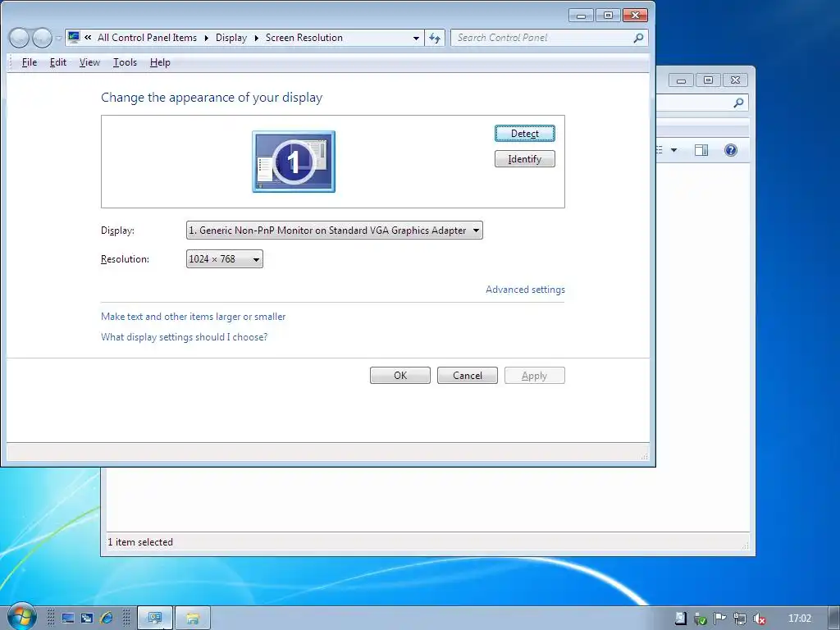
Task: Click the green-check shield tray icon
Action: 700,619
